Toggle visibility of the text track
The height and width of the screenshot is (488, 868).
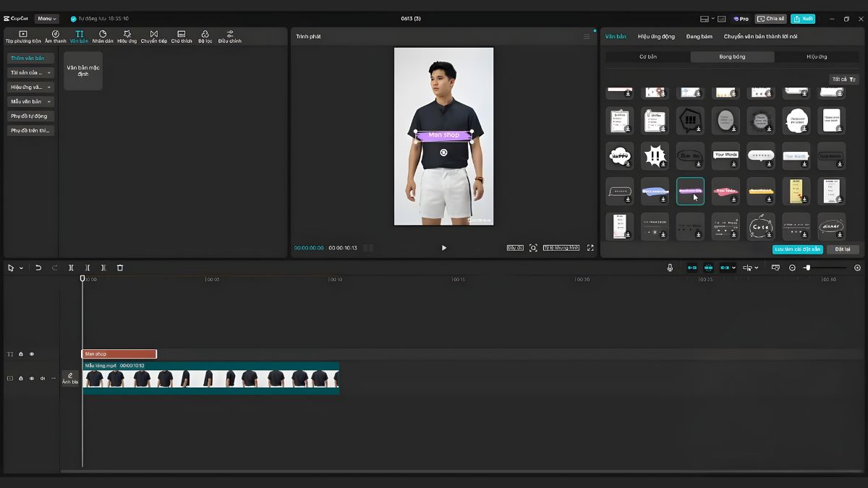tap(31, 354)
